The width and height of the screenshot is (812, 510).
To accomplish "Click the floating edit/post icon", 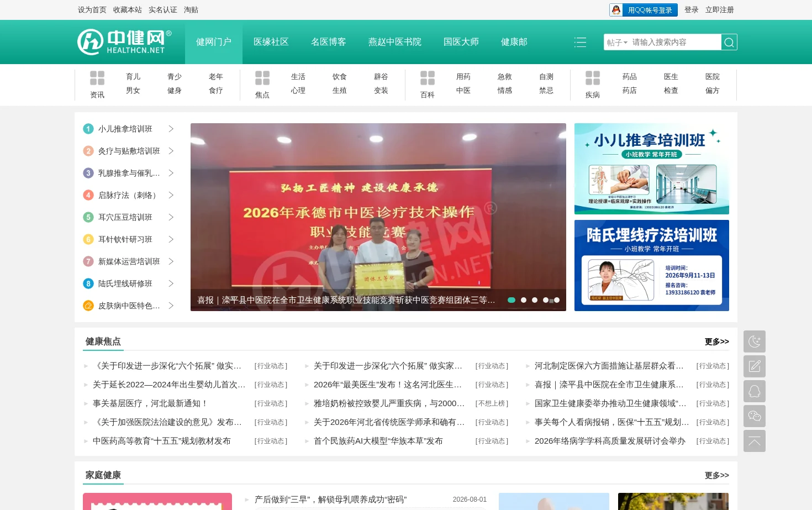I will click(755, 366).
